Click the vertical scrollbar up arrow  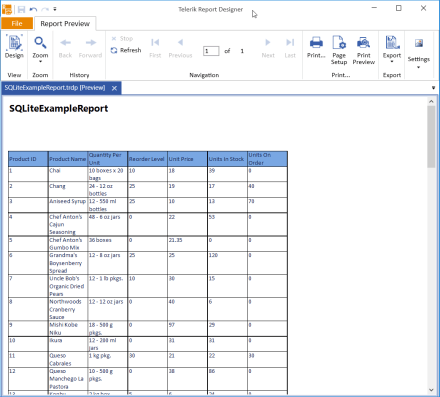[431, 101]
